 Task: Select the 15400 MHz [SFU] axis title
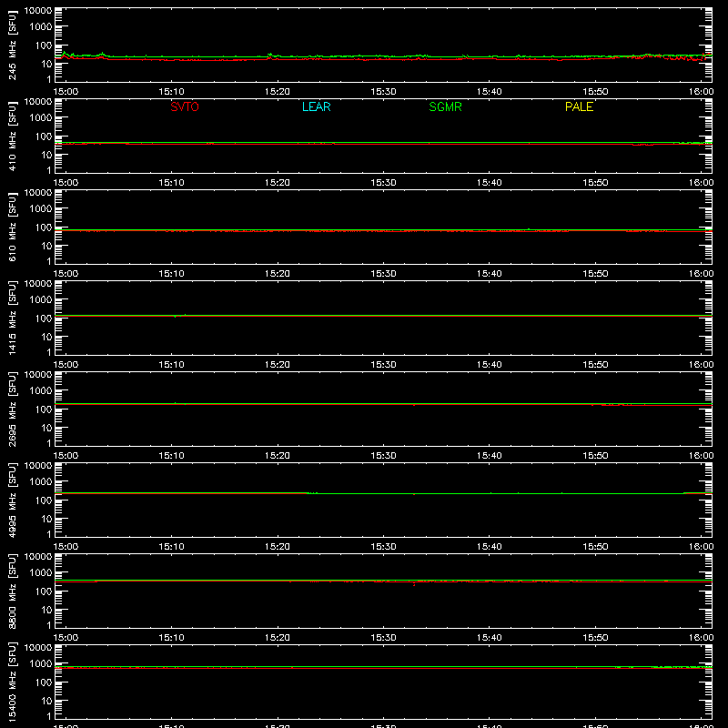(x=12, y=682)
